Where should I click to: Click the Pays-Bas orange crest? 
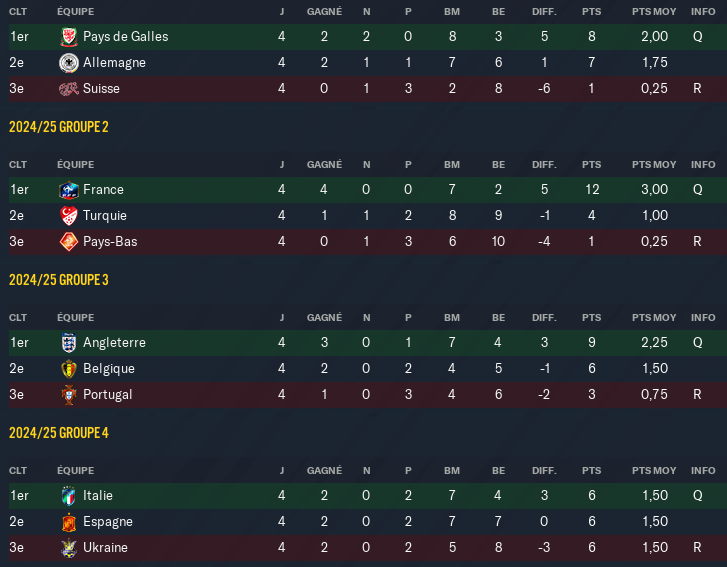[69, 242]
